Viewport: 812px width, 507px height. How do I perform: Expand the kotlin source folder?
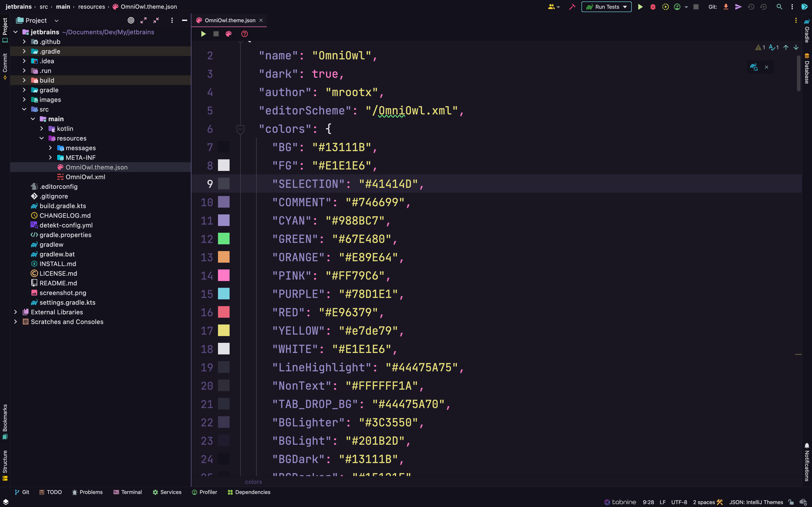tap(50, 128)
